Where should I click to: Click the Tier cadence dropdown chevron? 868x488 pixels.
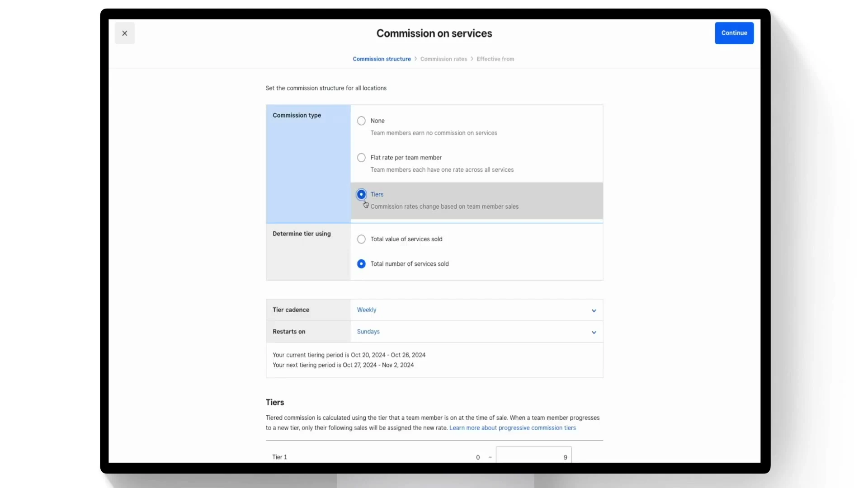coord(594,310)
